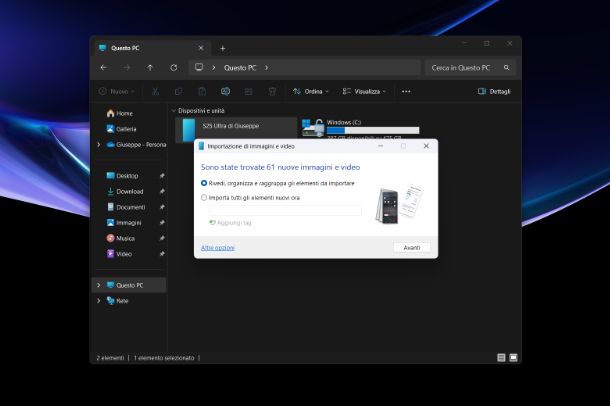
Task: Open the Ordina dropdown menu
Action: 309,91
